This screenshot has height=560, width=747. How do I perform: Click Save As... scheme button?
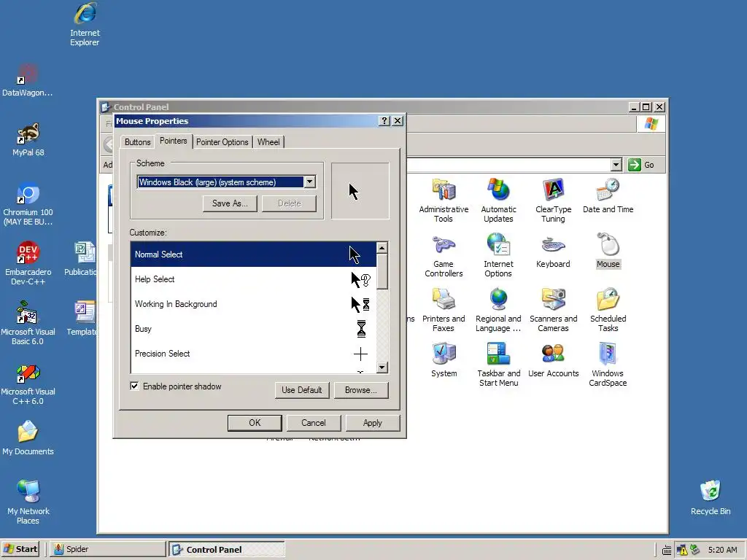230,203
